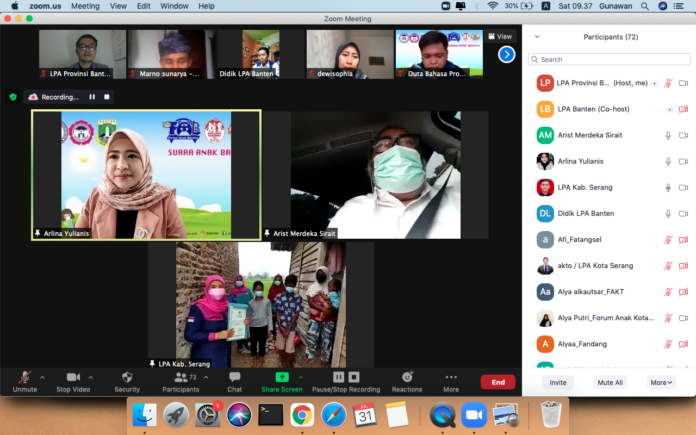Viewport: 696px width, 435px height.
Task: Open the Reactions menu
Action: (406, 380)
